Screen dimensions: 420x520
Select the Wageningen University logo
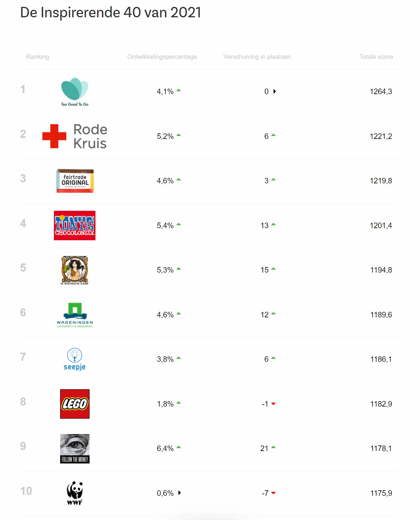75,315
